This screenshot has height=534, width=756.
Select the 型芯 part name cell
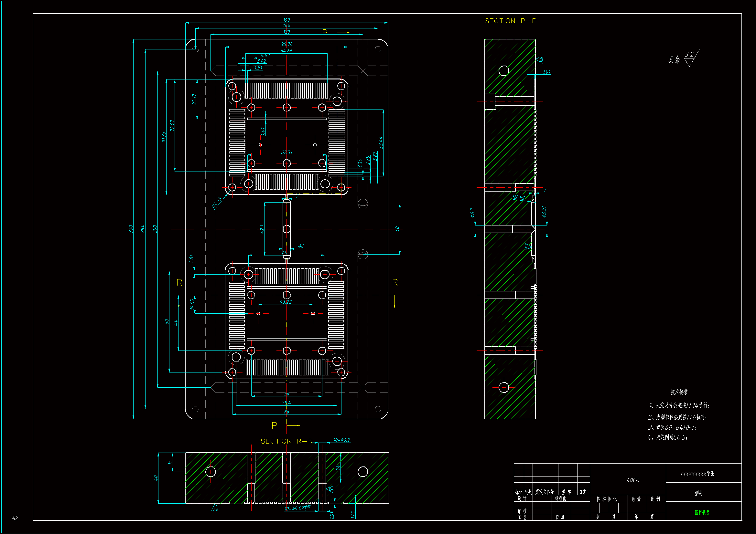pyautogui.click(x=698, y=493)
